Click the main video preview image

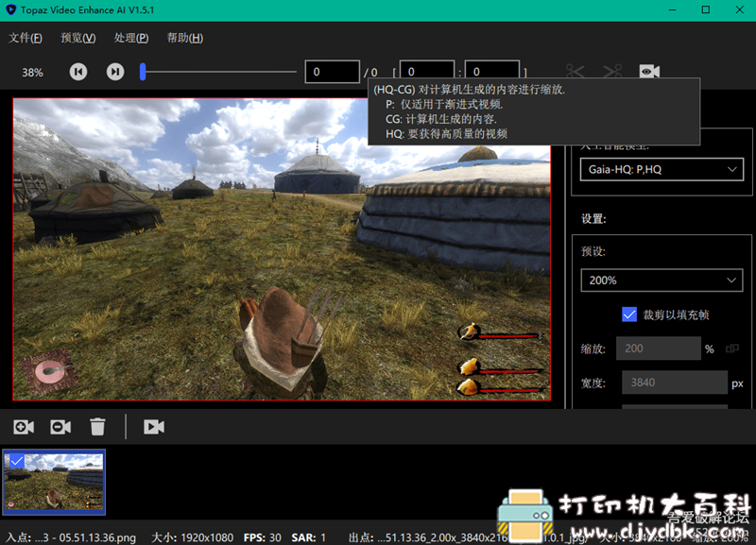click(x=282, y=249)
